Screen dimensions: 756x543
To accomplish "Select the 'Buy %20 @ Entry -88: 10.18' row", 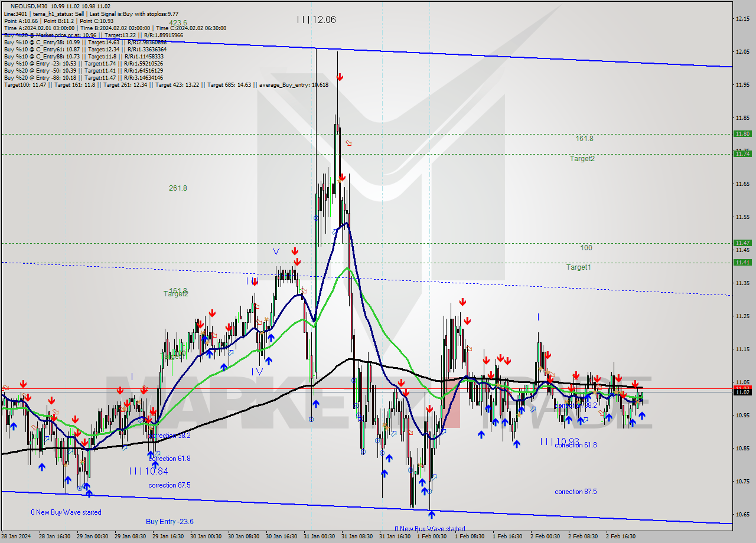I will pyautogui.click(x=83, y=78).
